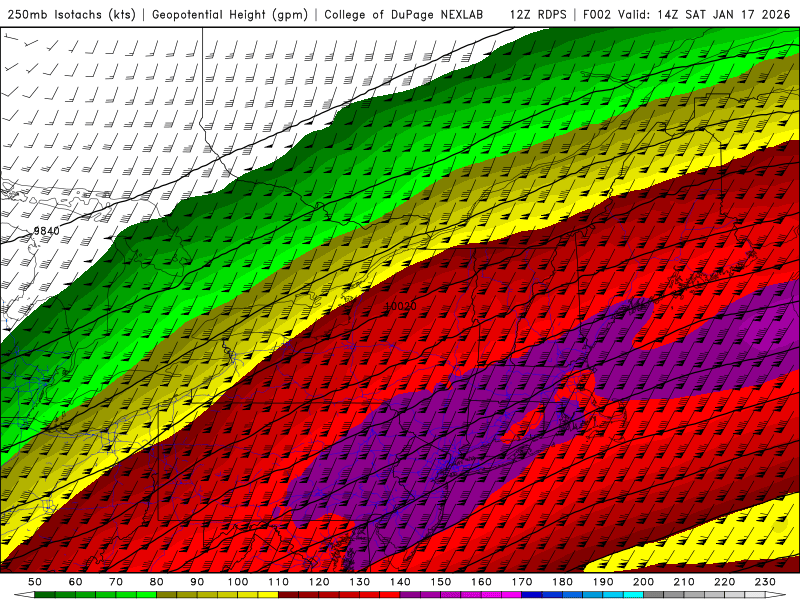
Task: Click the 'Geopotential Height (gpm)' title text
Action: coord(230,15)
